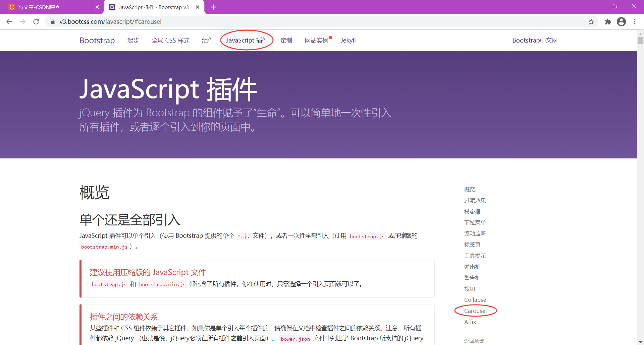This screenshot has width=644, height=345.
Task: Click the page title JavaScript 插件 in banner
Action: [x=168, y=89]
